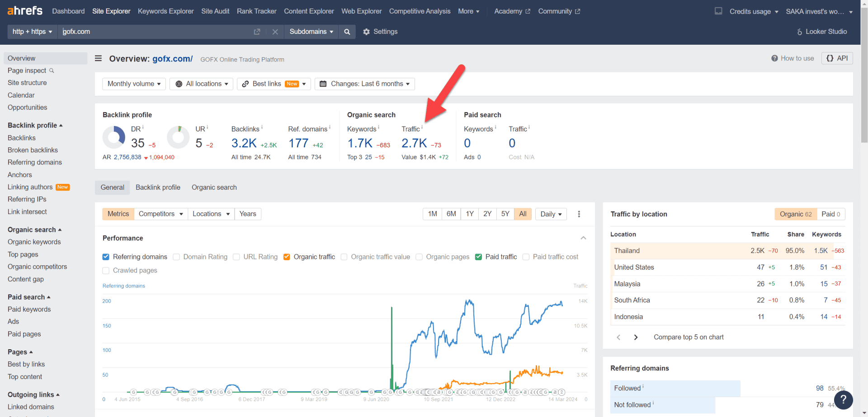Open the Subdomains mode dropdown

click(x=311, y=32)
